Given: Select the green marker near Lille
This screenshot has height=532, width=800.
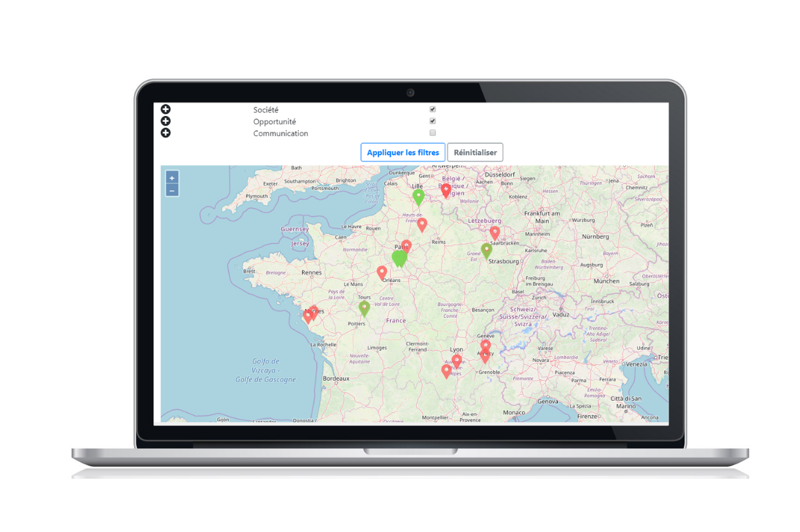Looking at the screenshot, I should (419, 197).
